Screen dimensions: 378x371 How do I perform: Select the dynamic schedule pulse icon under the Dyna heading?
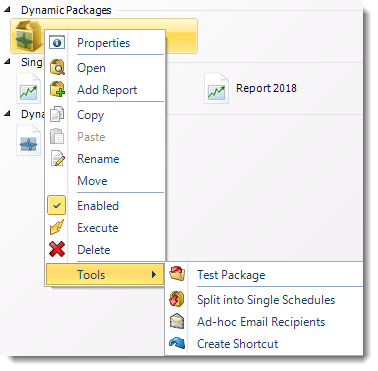(x=29, y=140)
